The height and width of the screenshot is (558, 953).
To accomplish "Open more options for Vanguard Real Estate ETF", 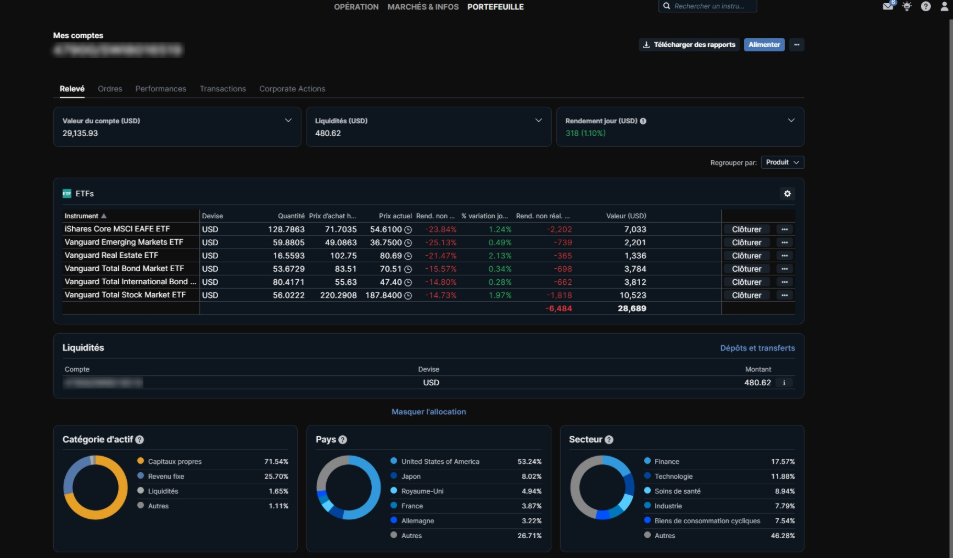I will coord(785,256).
